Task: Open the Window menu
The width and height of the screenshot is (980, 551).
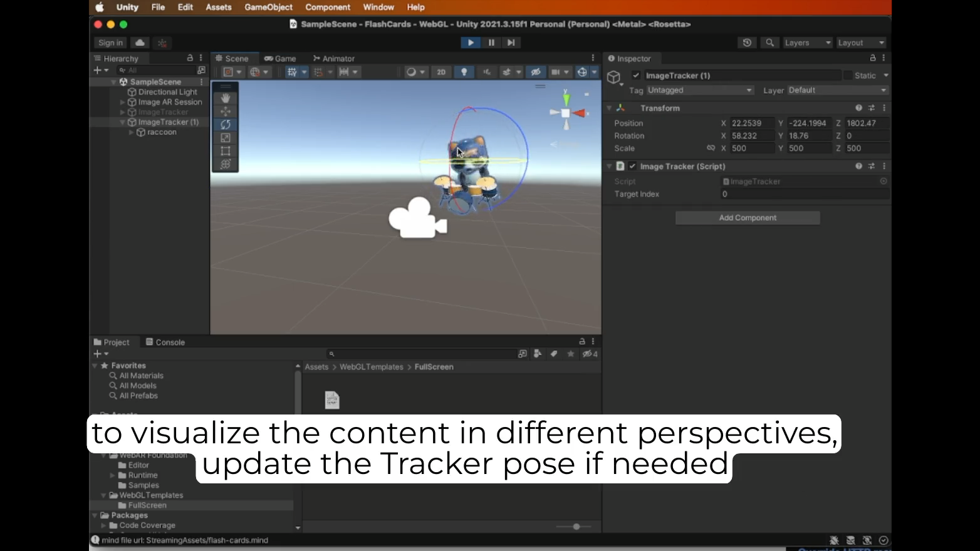Action: [x=378, y=7]
